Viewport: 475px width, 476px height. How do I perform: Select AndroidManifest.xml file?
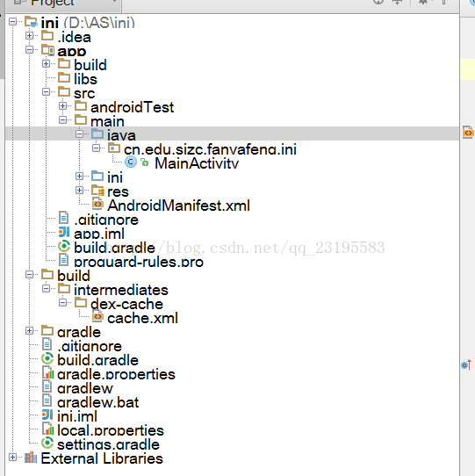pos(178,206)
